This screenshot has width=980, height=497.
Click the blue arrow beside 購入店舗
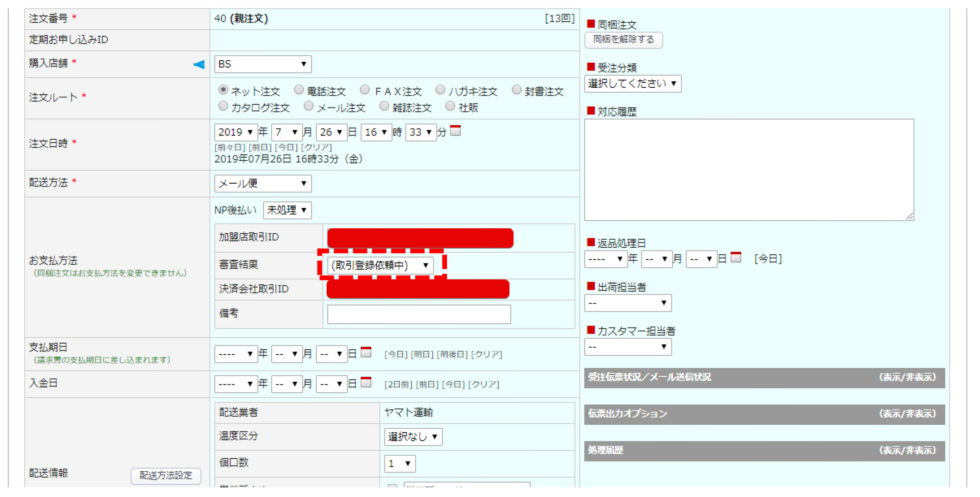pos(199,65)
